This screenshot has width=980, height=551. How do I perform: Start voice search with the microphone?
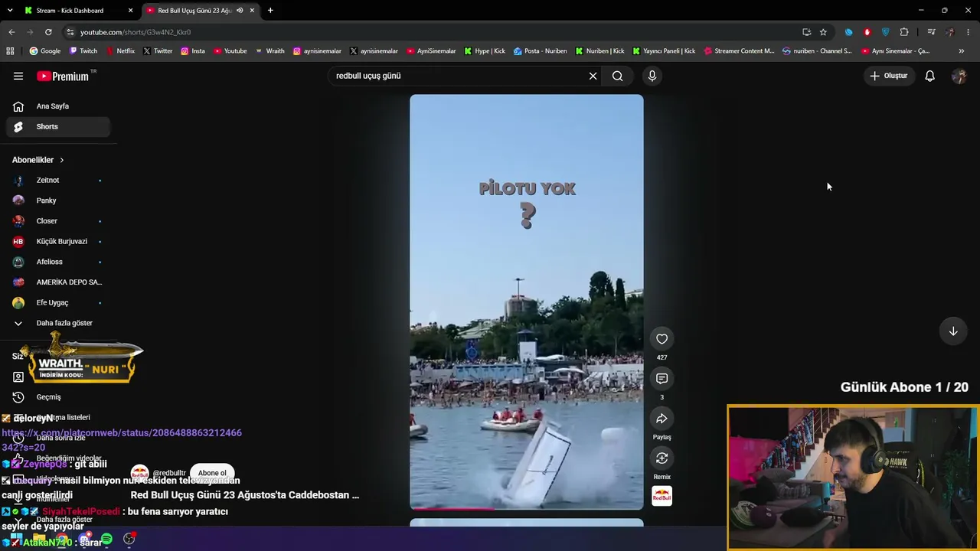[652, 76]
